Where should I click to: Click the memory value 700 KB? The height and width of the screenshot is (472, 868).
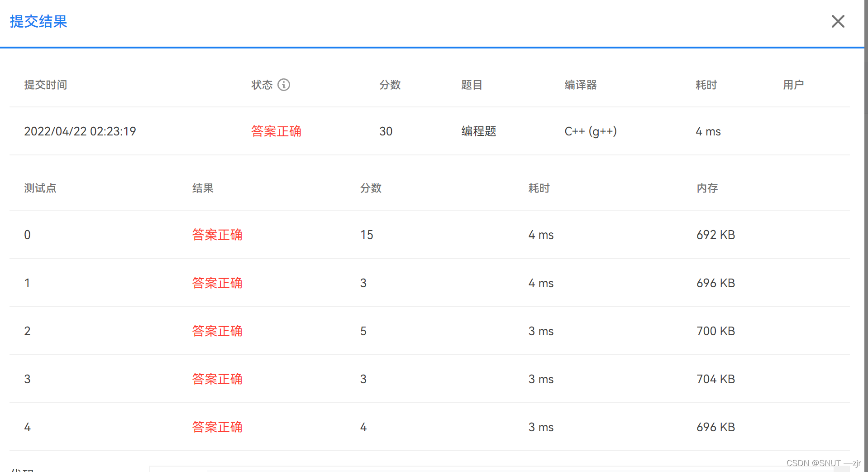[715, 331]
